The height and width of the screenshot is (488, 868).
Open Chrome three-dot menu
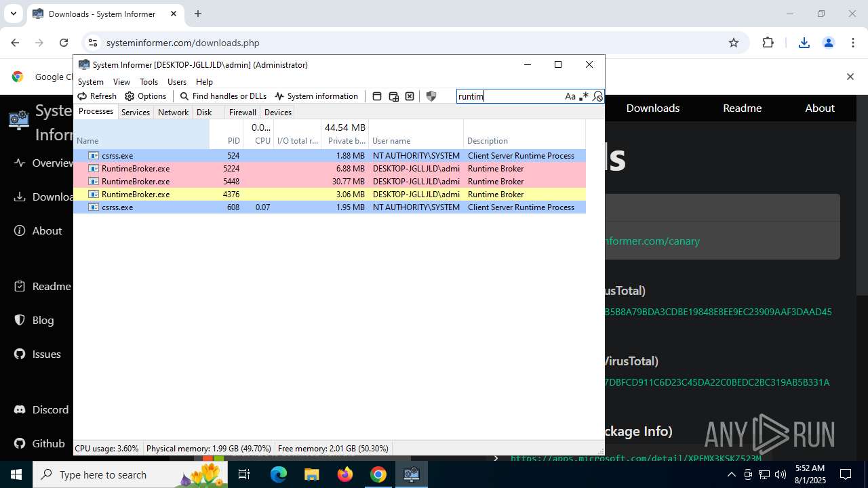point(853,43)
